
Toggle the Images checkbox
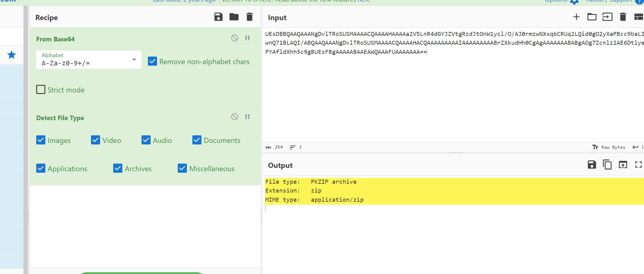coord(41,140)
